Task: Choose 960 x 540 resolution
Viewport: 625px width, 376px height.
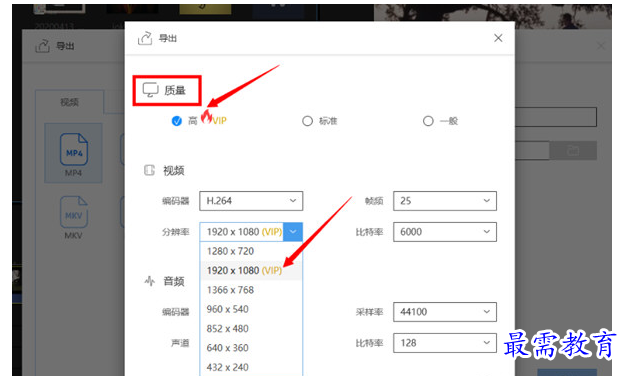Action: 251,309
